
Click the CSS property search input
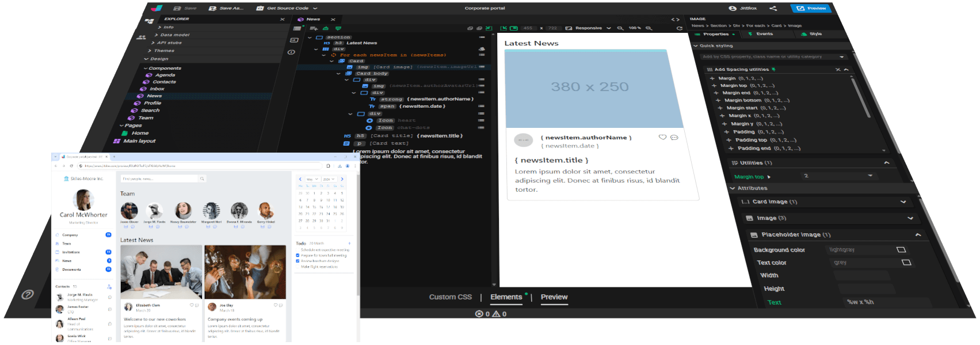[773, 57]
